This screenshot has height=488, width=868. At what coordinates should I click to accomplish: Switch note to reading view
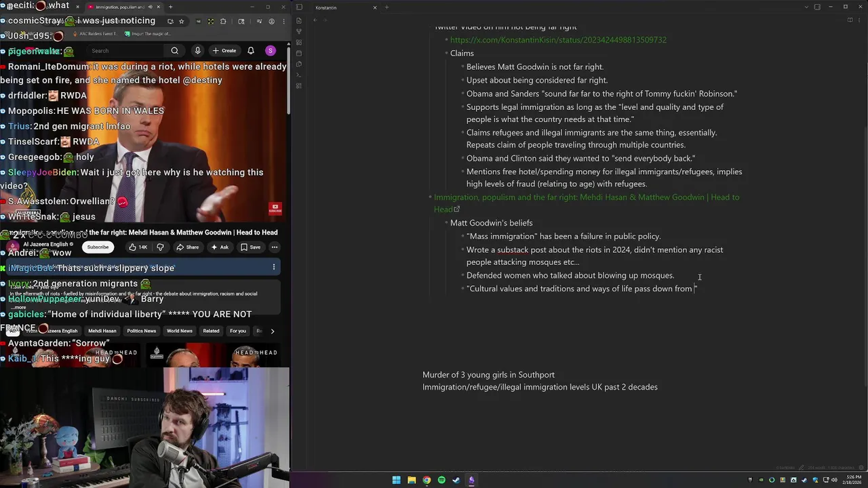click(850, 20)
